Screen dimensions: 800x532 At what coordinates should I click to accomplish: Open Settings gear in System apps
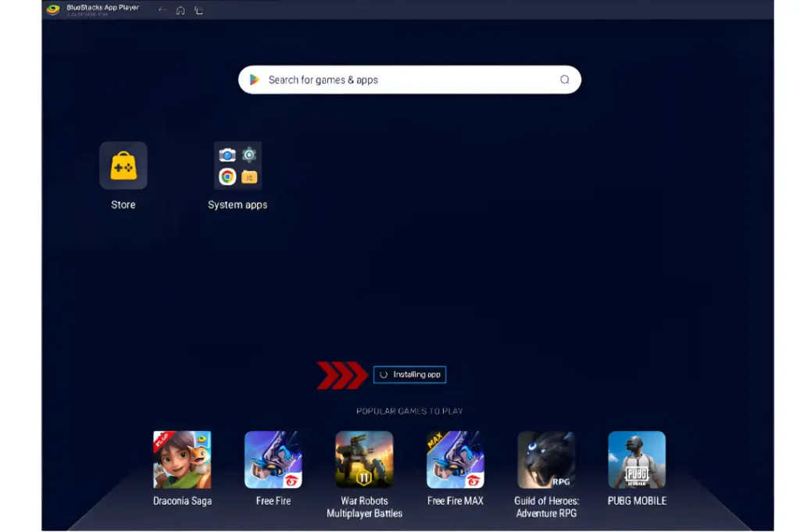(x=249, y=154)
